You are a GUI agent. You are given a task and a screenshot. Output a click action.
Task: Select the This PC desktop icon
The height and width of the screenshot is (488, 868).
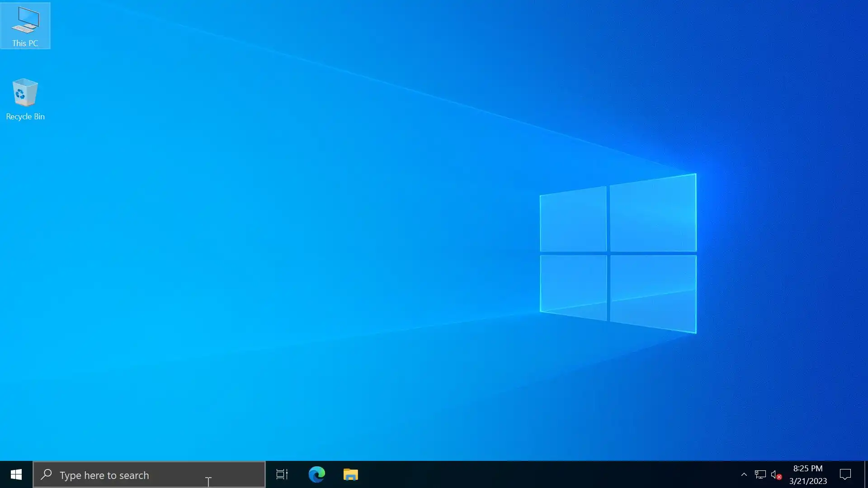pos(25,21)
